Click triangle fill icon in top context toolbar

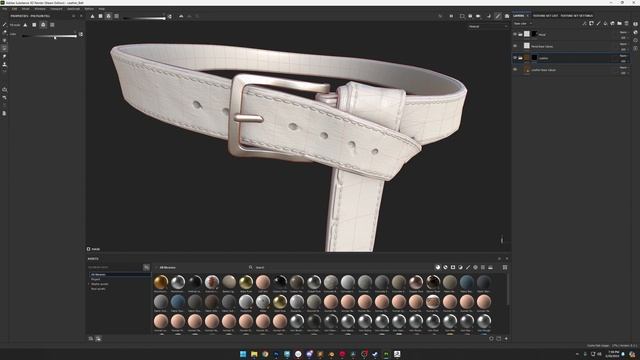click(93, 16)
